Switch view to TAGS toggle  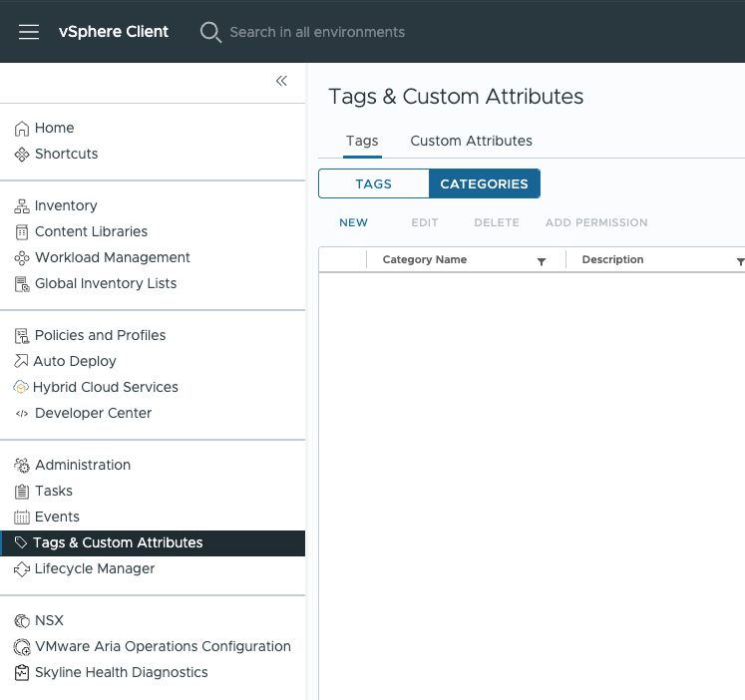coord(374,184)
